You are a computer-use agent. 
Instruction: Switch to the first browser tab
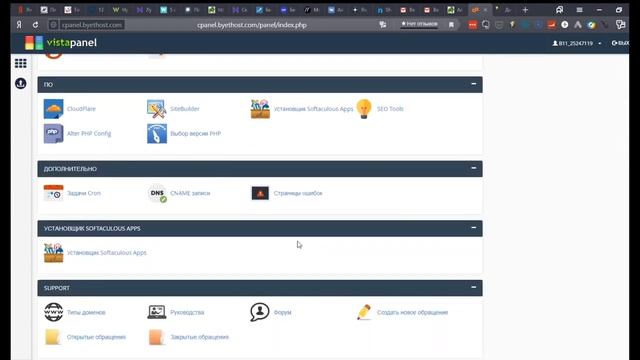24,10
